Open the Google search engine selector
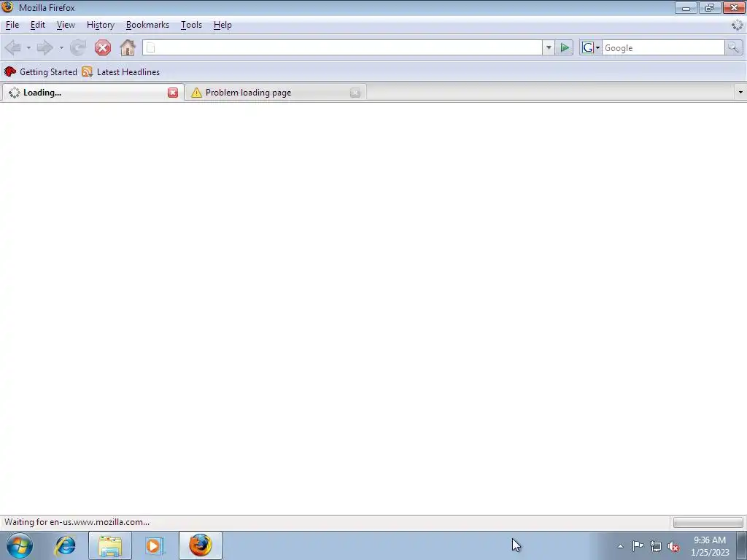 (591, 47)
